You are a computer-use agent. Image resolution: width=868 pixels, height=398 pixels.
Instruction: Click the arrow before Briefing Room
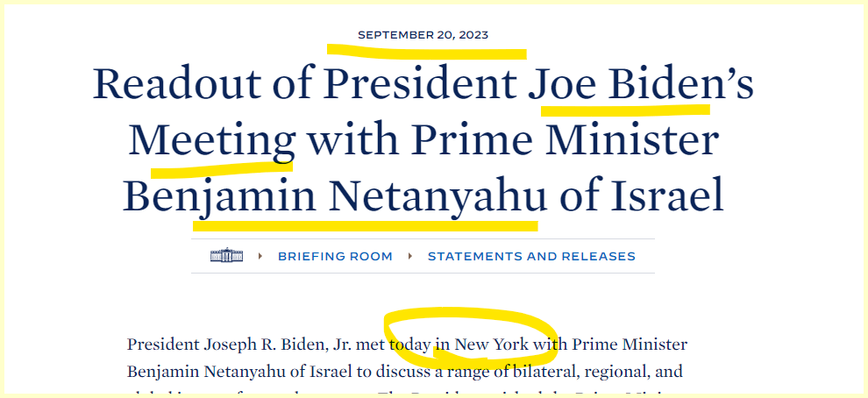(260, 257)
